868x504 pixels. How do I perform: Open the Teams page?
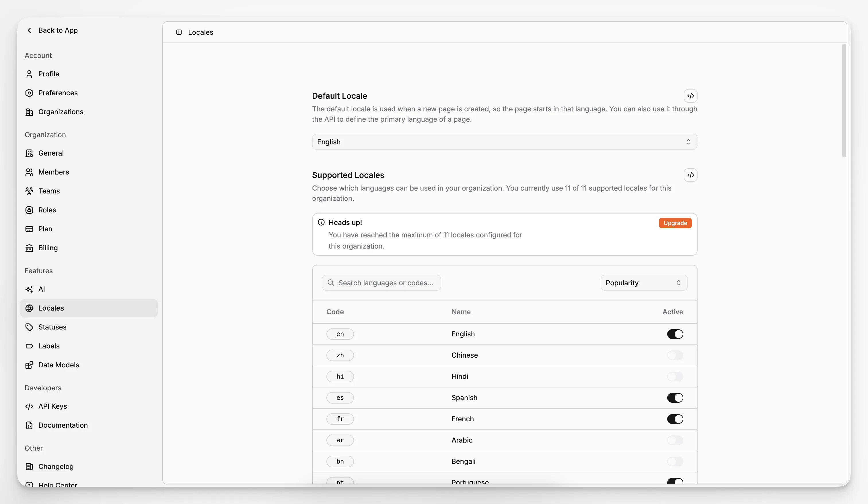point(89,191)
